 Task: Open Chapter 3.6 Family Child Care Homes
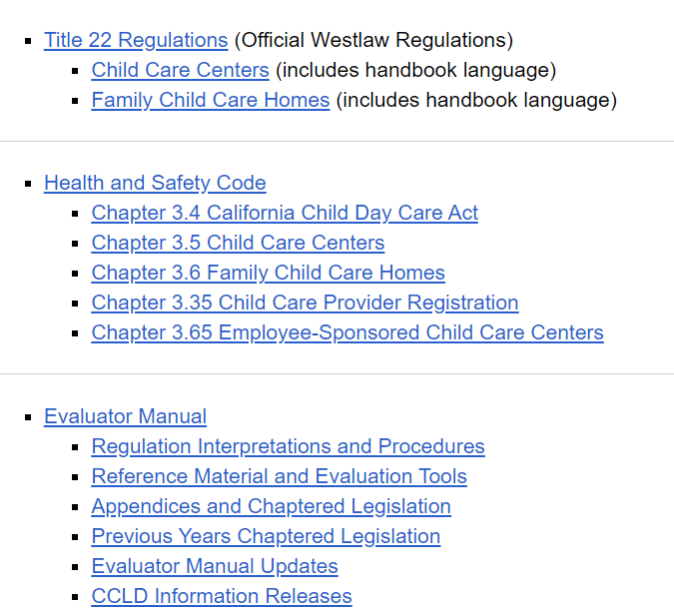pyautogui.click(x=268, y=274)
